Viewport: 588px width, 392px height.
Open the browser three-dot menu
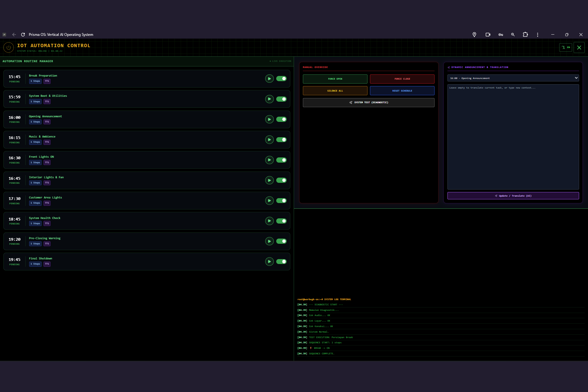click(x=537, y=35)
